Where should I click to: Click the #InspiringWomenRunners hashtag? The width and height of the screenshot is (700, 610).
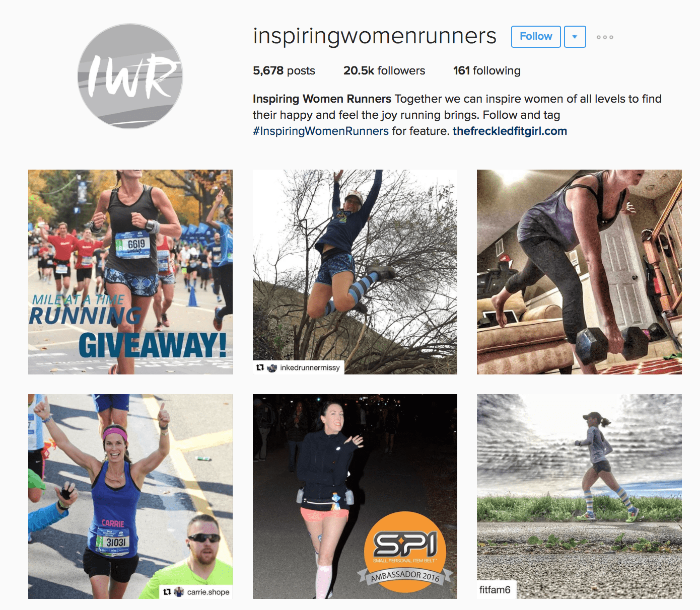(x=321, y=131)
